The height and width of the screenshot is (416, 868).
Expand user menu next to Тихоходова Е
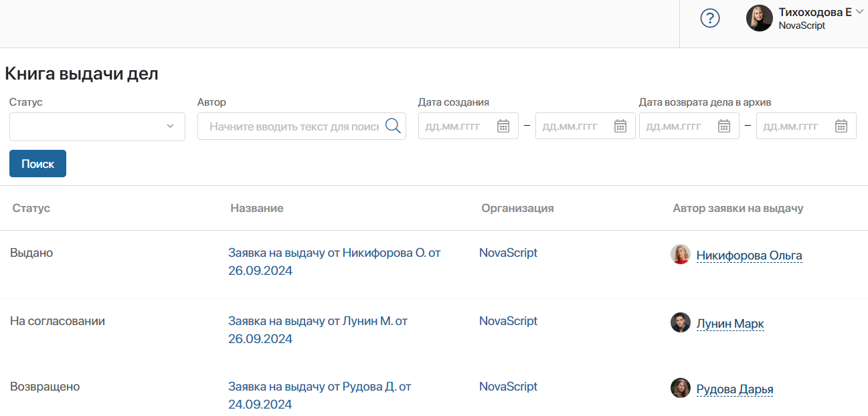[x=859, y=11]
